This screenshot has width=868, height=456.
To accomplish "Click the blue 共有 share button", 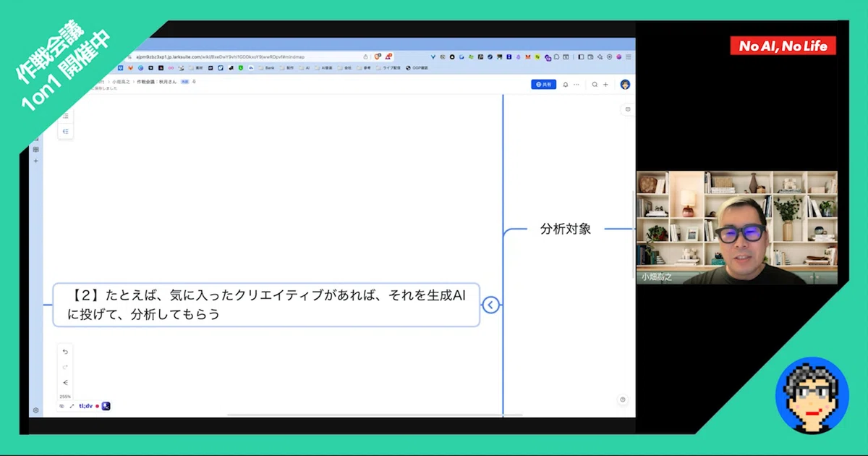I will pos(543,85).
